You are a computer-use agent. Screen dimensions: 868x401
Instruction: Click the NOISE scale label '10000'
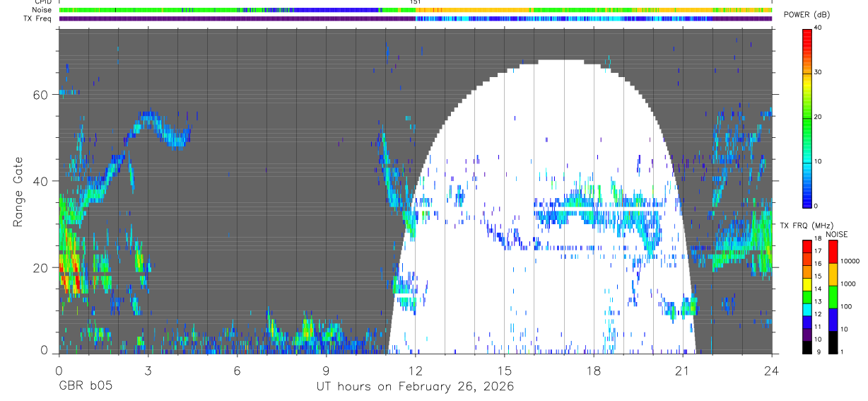coord(850,262)
